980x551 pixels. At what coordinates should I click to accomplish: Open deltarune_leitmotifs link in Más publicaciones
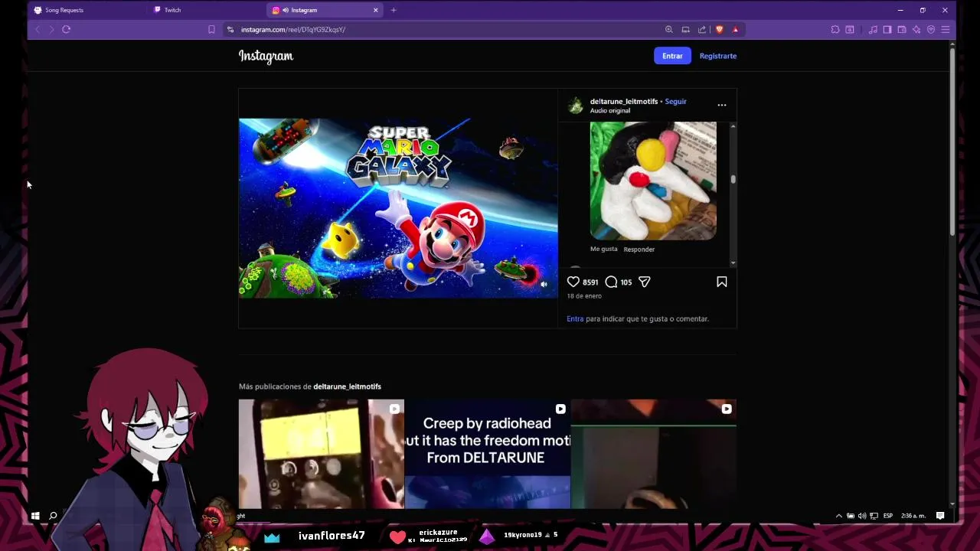pos(347,386)
